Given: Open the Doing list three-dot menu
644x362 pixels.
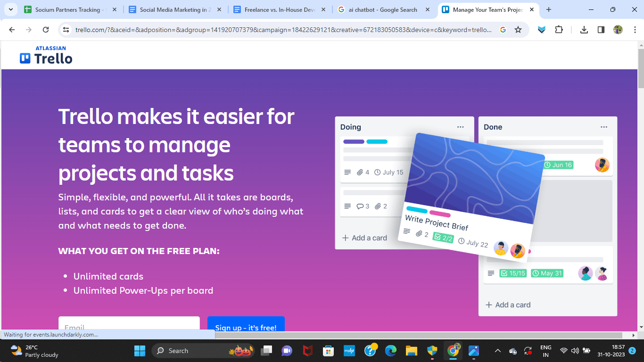Looking at the screenshot, I should coord(461,127).
